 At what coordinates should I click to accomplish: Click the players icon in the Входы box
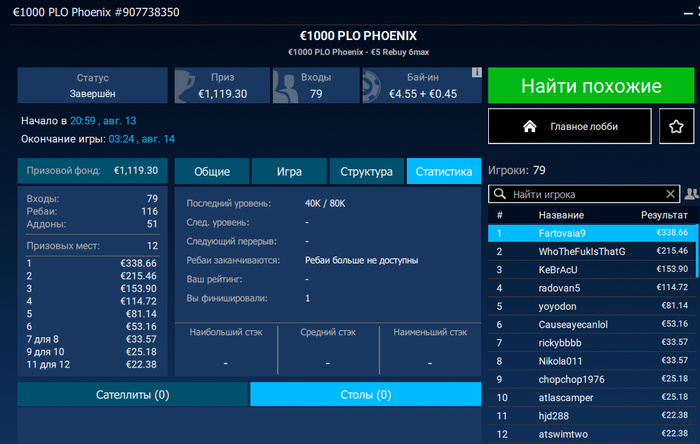pos(285,86)
